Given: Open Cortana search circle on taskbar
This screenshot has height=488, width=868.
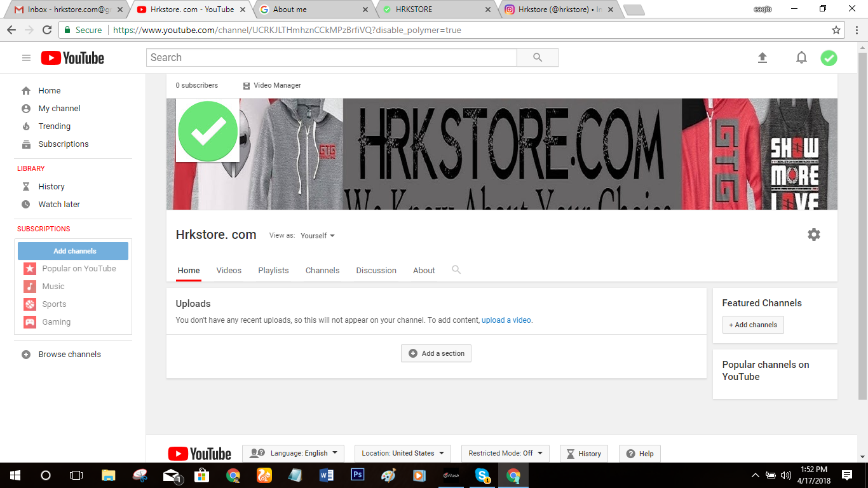Looking at the screenshot, I should (x=45, y=475).
